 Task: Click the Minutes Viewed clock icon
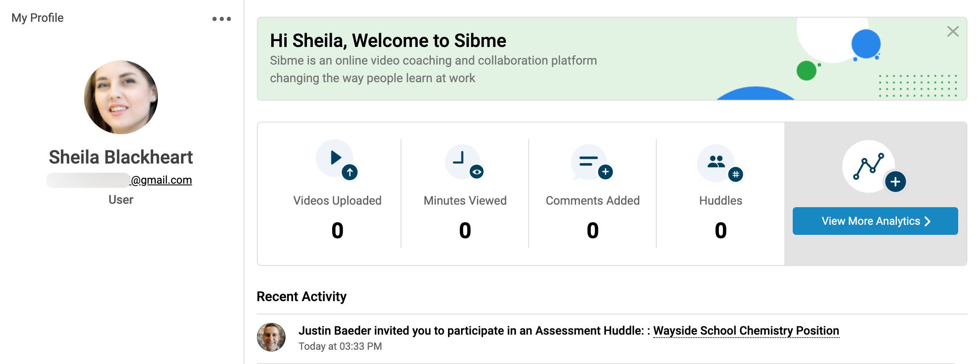[462, 162]
